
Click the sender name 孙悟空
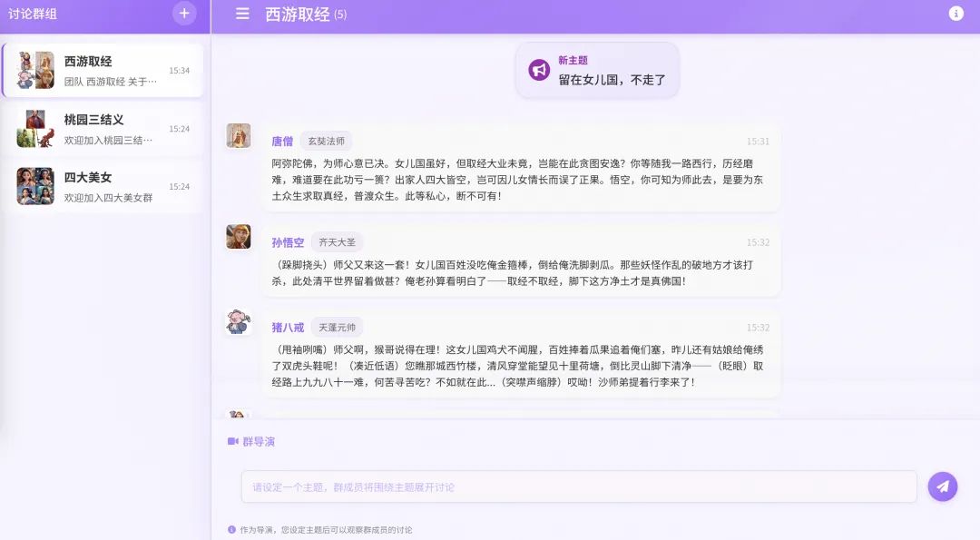pyautogui.click(x=288, y=242)
